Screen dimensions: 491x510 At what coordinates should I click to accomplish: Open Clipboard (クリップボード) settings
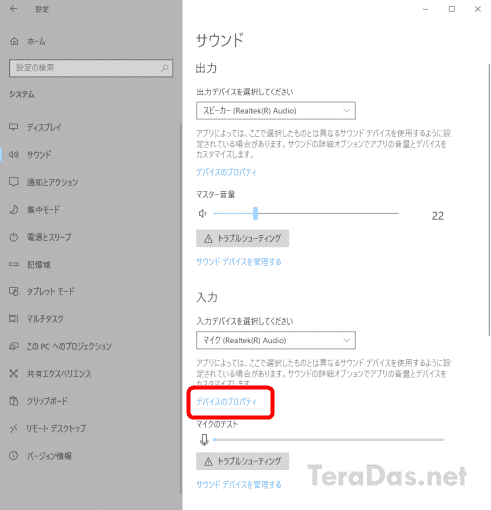(x=47, y=401)
